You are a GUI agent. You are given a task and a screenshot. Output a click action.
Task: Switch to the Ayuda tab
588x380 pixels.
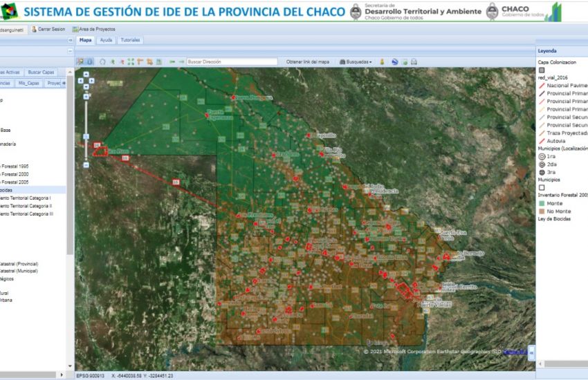tap(106, 40)
